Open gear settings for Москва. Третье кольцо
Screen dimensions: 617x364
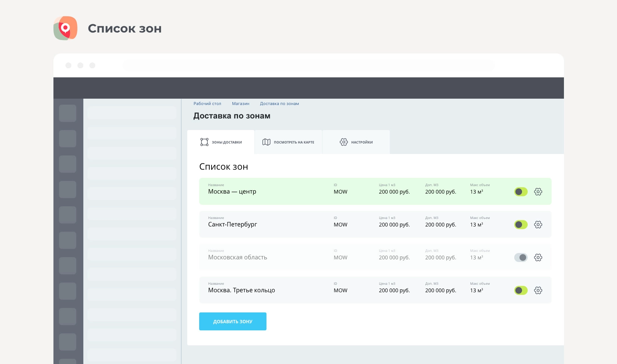(x=538, y=290)
